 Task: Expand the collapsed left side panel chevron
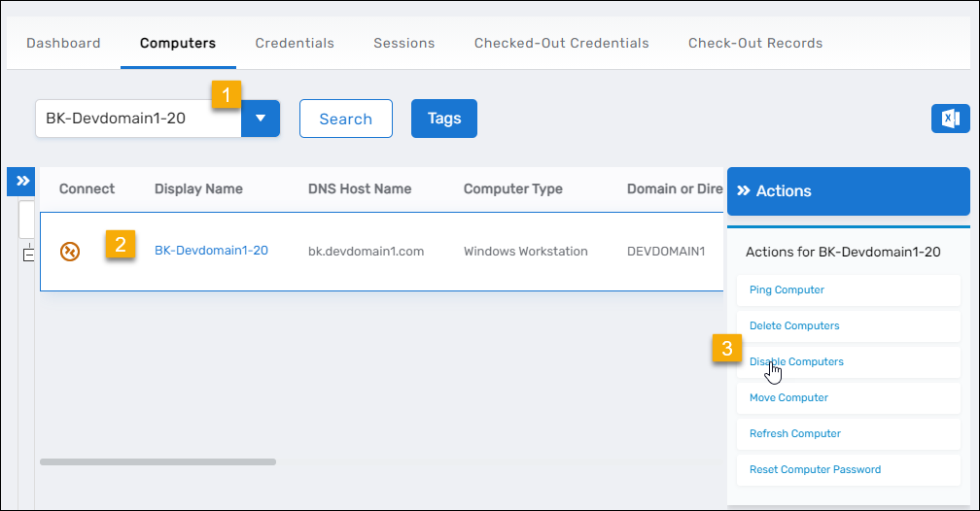point(20,181)
